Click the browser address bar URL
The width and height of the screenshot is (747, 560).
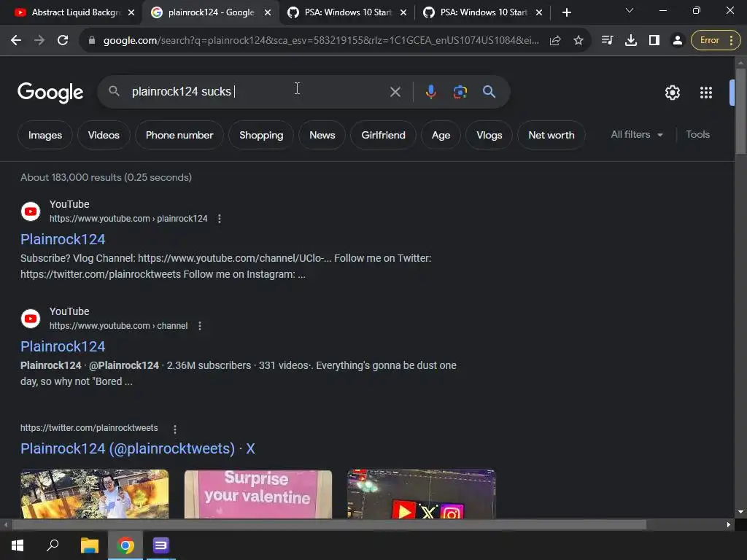[321, 41]
